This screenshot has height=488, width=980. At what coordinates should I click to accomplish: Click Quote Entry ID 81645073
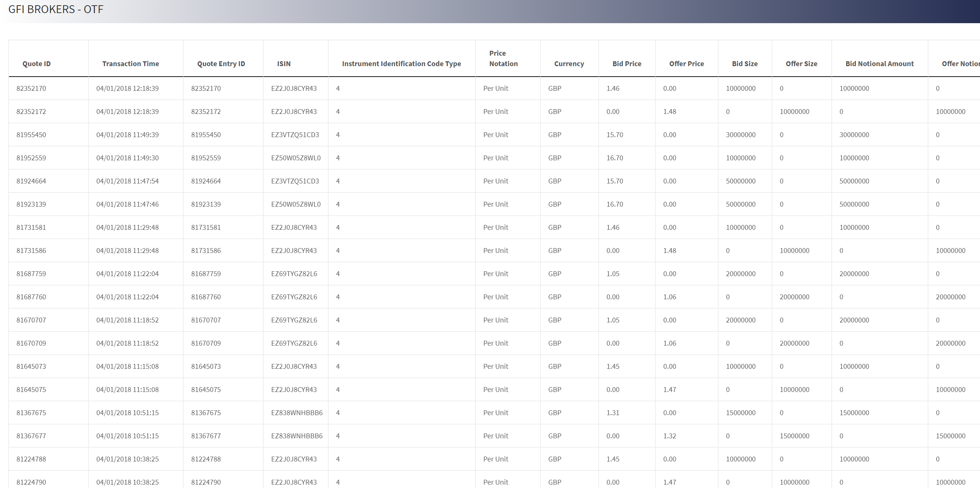point(206,367)
